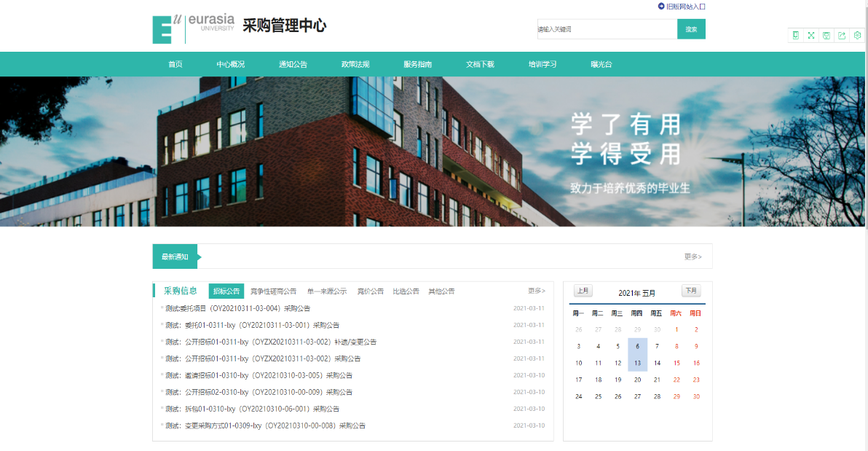The image size is (868, 451).
Task: Click the fullscreen expand arrows icon
Action: coord(810,35)
